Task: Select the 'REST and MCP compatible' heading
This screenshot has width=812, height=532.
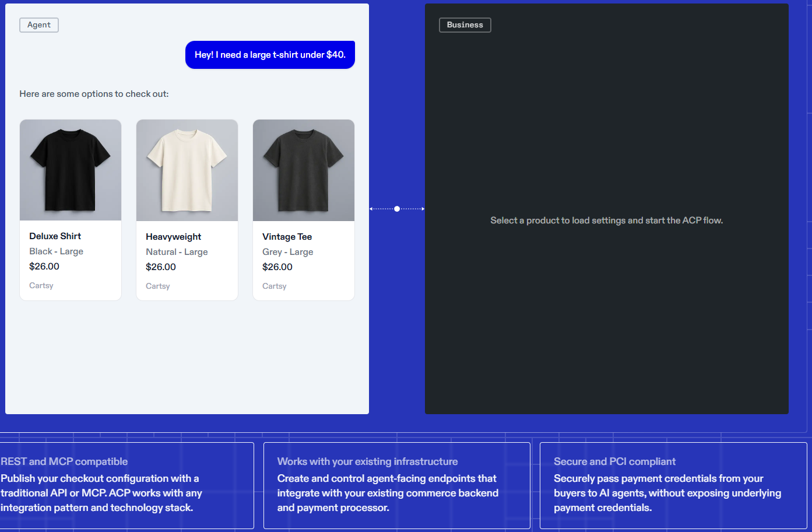Action: [x=64, y=461]
